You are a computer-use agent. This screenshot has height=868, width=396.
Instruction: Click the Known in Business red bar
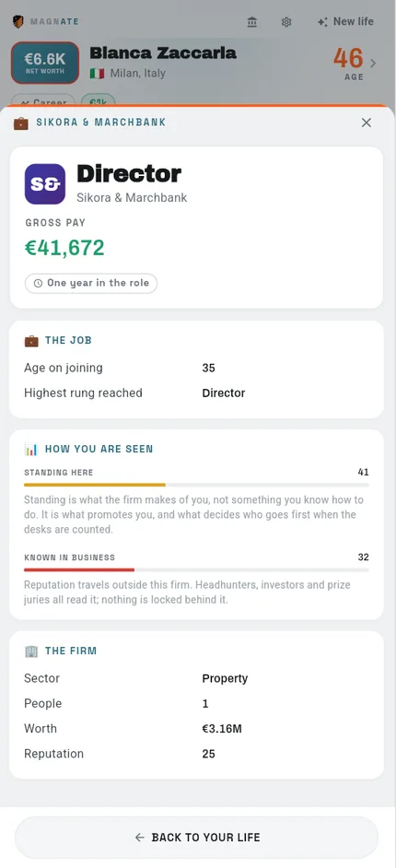click(79, 569)
